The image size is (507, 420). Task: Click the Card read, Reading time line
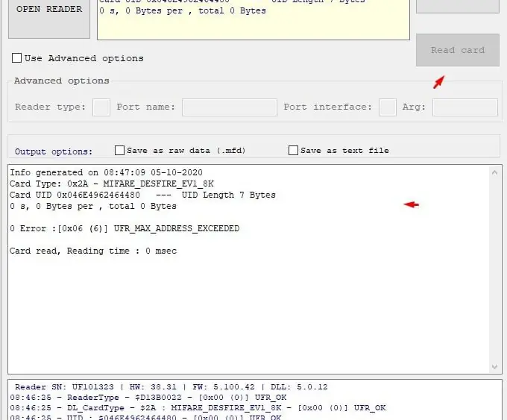pos(93,251)
